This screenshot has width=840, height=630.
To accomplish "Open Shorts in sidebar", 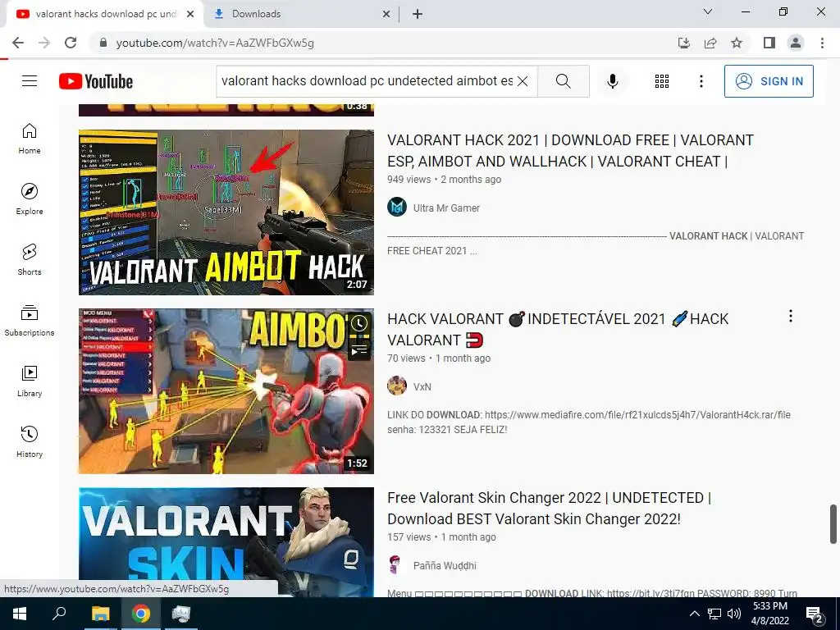I will (x=30, y=259).
